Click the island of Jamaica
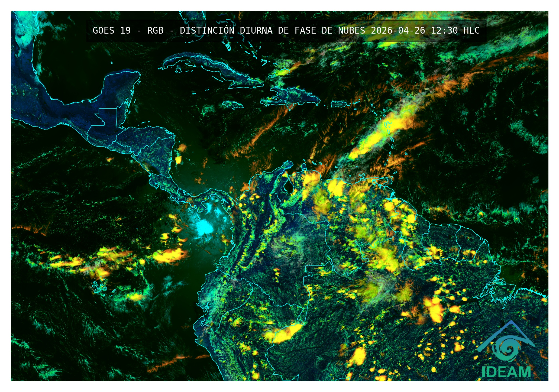Screen dimensions: 559x392 point(232,105)
